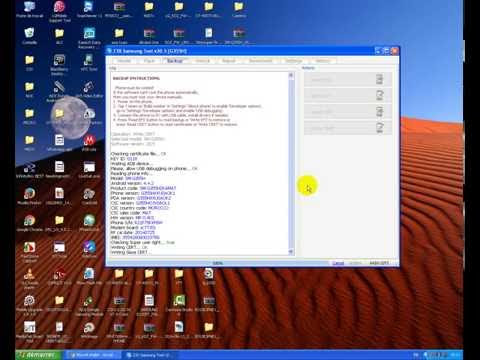480x360 pixels.
Task: Open Mozilla Firefox desktop icon
Action: (x=29, y=196)
